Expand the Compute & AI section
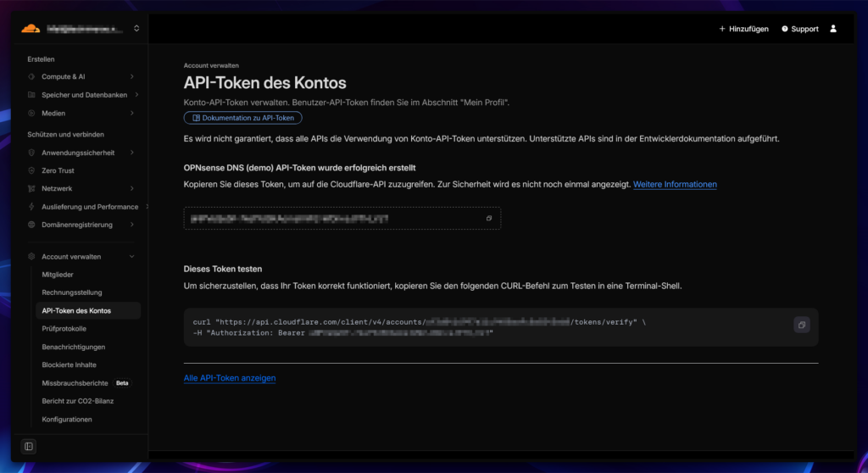Viewport: 868px width, 473px height. click(132, 76)
